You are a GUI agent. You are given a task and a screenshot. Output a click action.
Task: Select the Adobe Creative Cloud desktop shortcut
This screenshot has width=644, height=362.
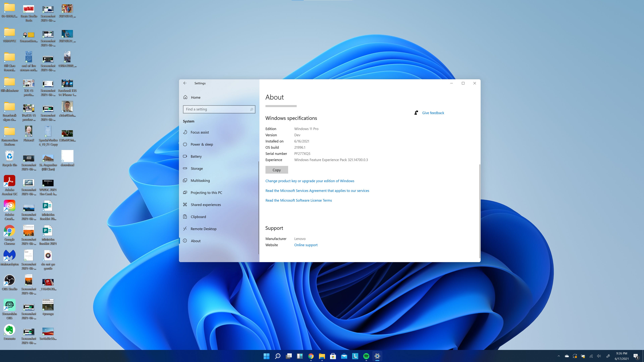[x=10, y=210]
